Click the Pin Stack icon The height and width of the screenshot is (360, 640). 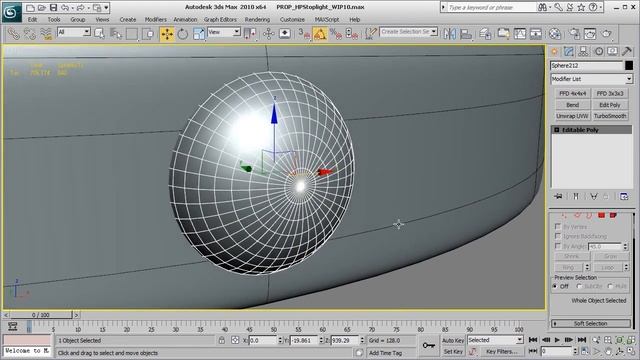pyautogui.click(x=558, y=196)
